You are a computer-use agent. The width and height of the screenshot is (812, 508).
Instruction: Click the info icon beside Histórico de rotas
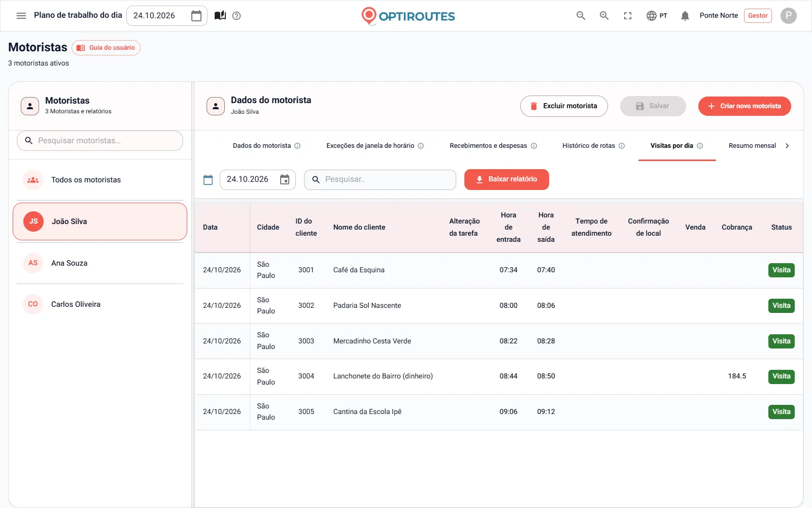coord(622,146)
